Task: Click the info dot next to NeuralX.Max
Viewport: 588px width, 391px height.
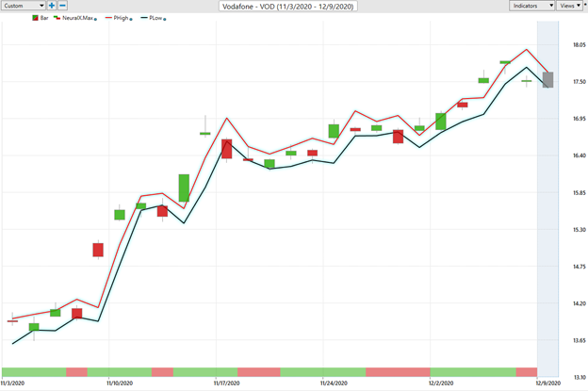Action: coord(95,19)
